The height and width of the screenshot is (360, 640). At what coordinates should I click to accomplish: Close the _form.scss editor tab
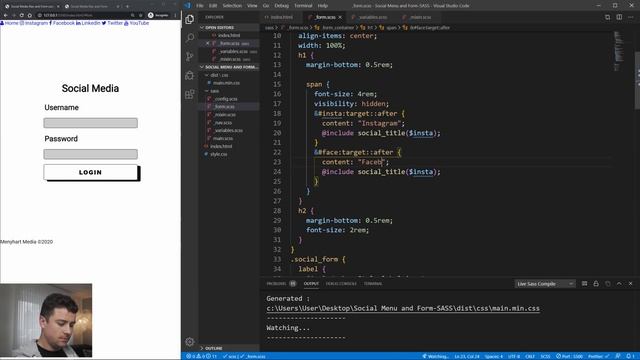[x=340, y=17]
